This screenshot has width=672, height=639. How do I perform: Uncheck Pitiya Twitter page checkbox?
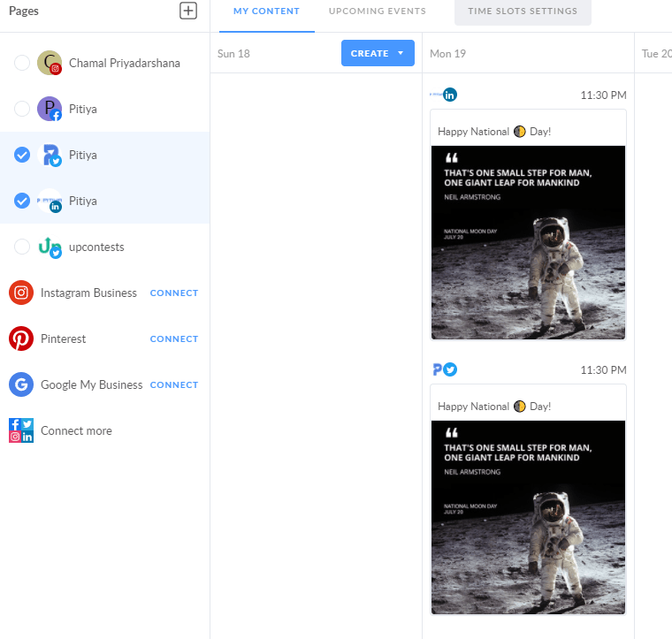[22, 155]
